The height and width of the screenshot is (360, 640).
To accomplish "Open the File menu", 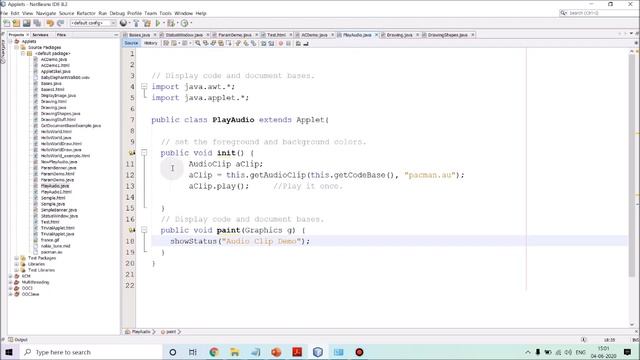I will (4, 13).
